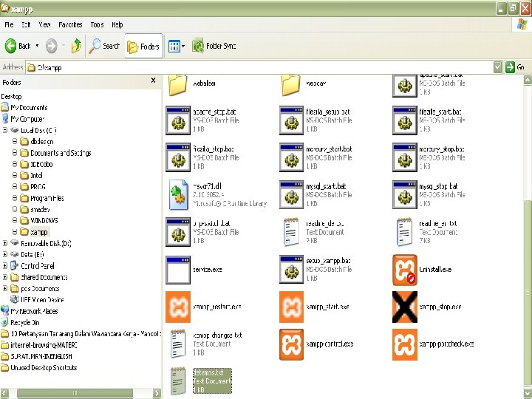
Task: Collapse the Local Disk (C:) tree node
Action: [5, 130]
